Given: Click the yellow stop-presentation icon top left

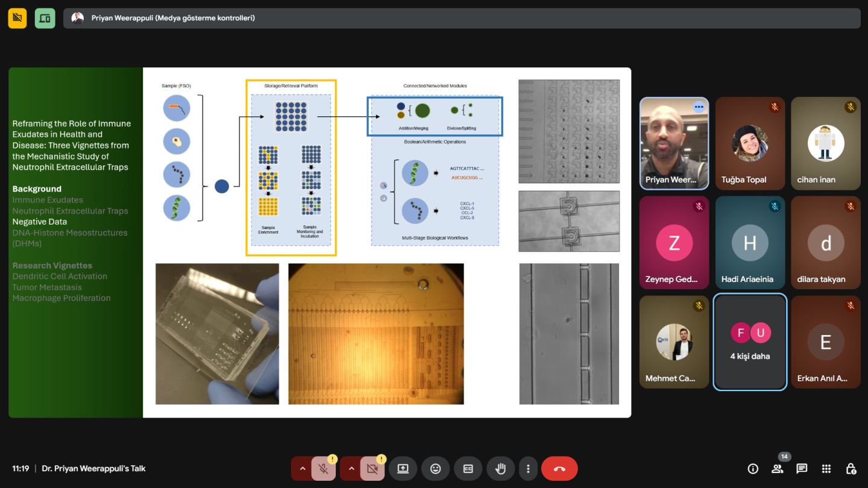Looking at the screenshot, I should (17, 18).
